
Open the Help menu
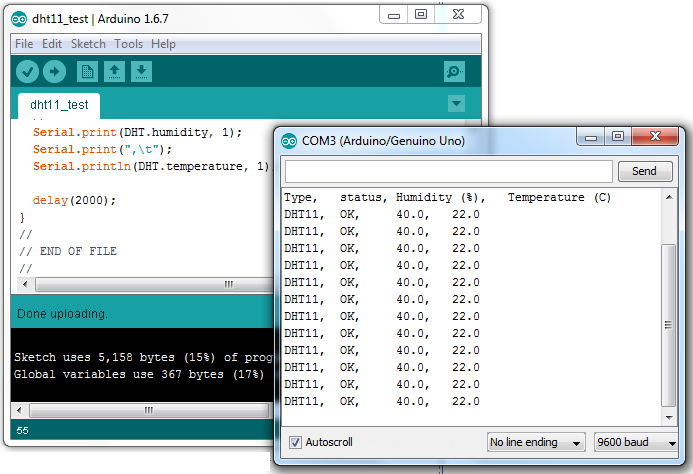pyautogui.click(x=163, y=44)
